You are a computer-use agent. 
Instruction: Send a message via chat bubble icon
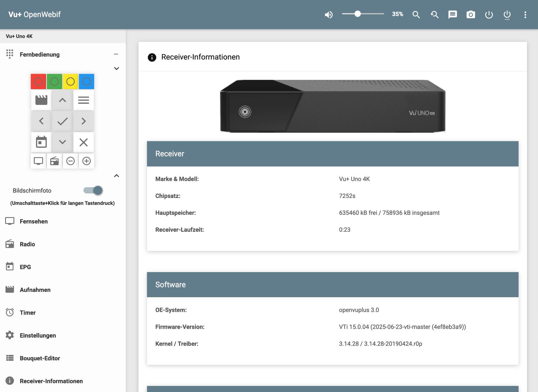click(x=453, y=15)
